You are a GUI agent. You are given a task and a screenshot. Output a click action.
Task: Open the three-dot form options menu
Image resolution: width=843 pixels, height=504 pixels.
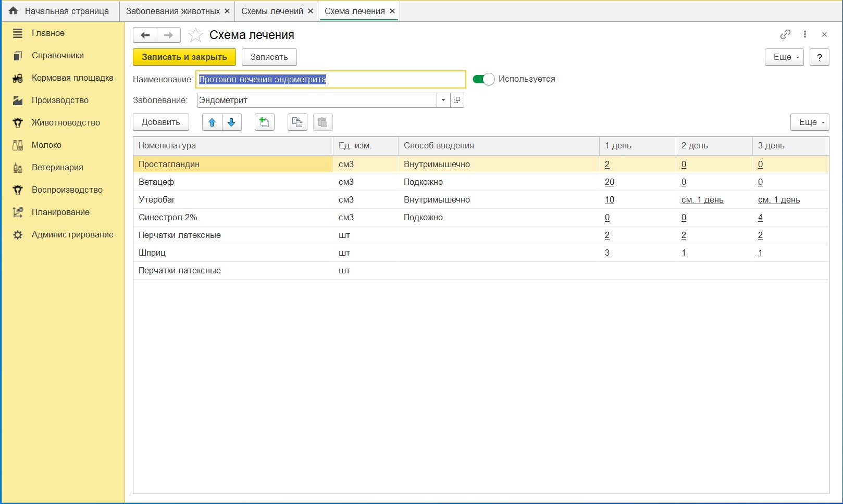tap(805, 34)
